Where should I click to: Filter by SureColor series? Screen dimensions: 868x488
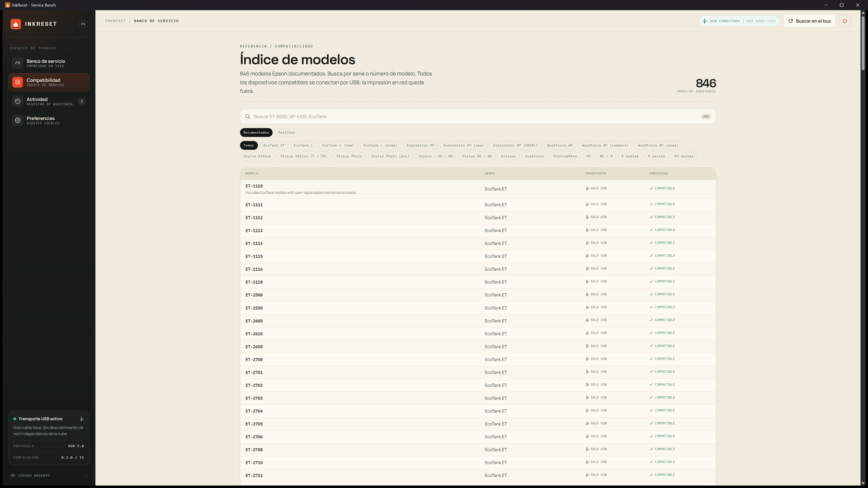534,156
